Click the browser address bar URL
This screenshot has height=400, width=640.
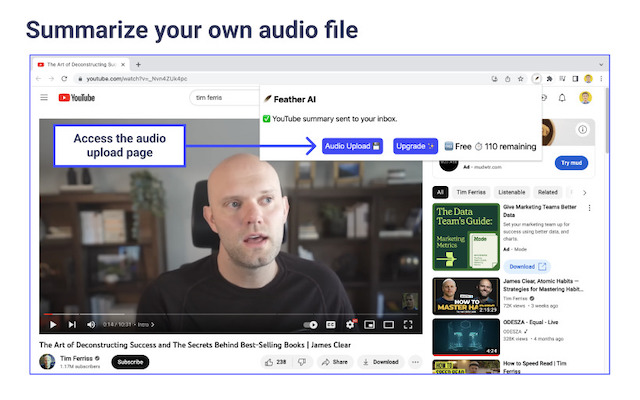coord(137,79)
